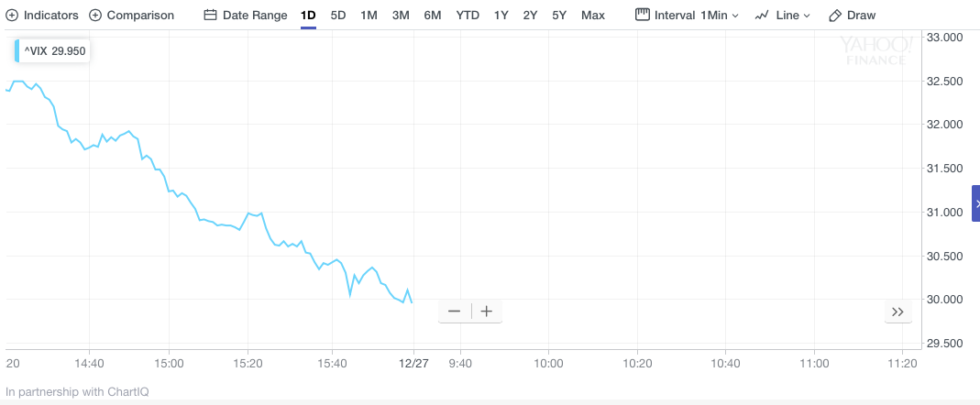Select the 5Y time range
Screen dimensions: 980x405
tap(559, 16)
